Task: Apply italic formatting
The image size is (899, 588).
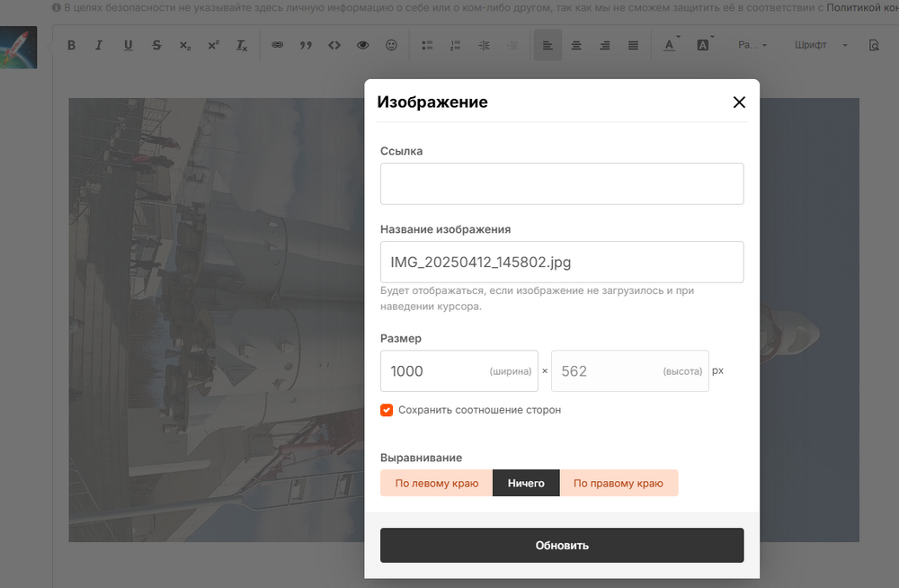Action: [x=99, y=45]
